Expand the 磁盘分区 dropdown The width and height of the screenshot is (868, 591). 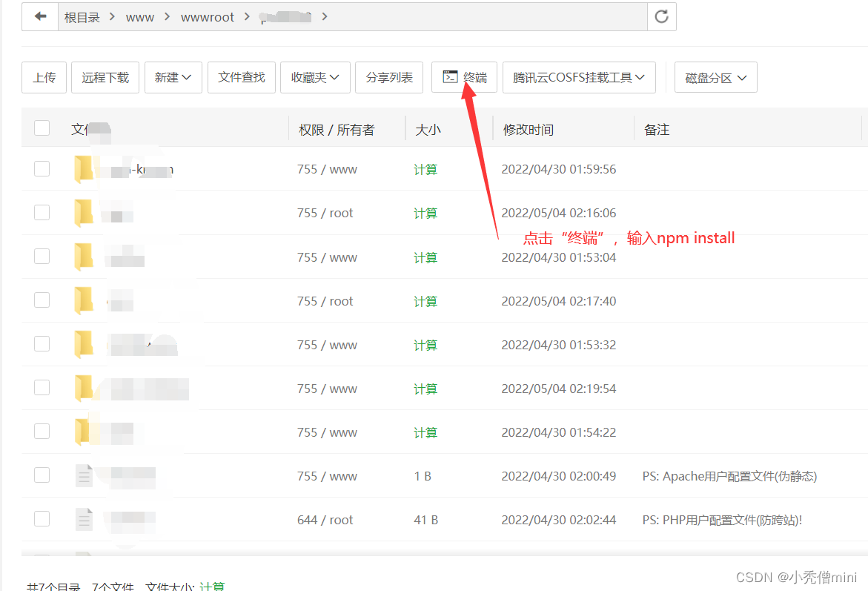716,78
